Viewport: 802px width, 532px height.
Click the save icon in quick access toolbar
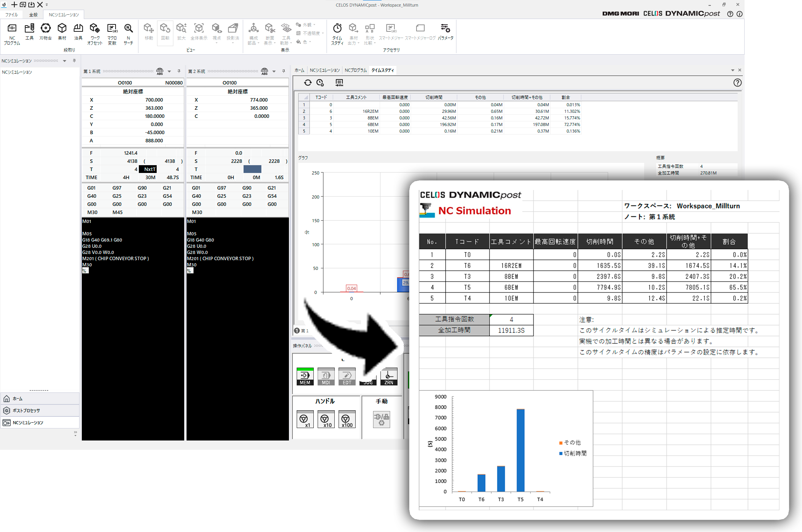point(31,5)
